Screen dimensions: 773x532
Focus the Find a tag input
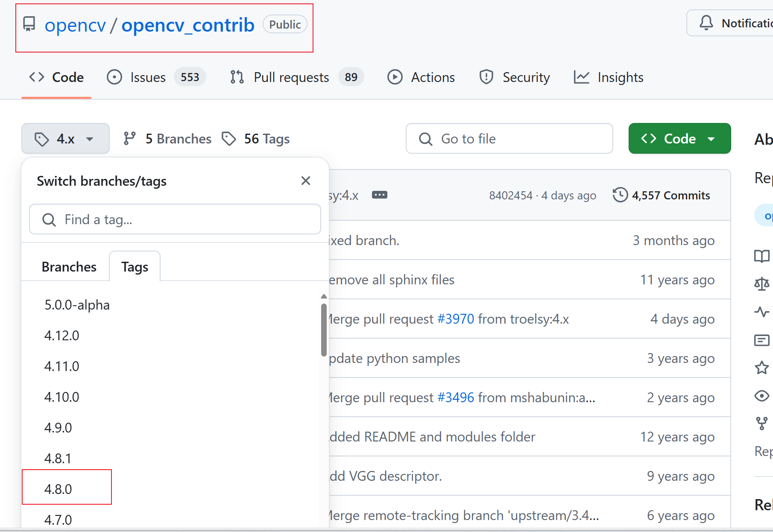click(175, 219)
